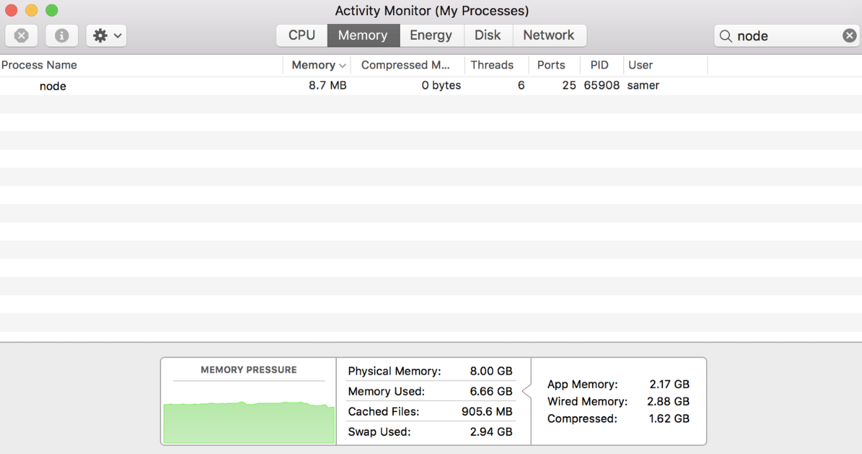Sort by Threads column header

(x=496, y=65)
